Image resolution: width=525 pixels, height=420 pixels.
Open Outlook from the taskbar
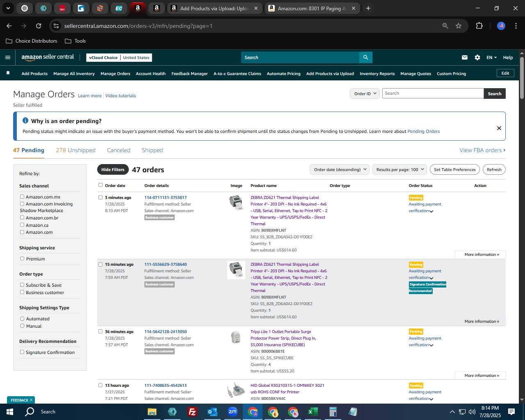212,412
